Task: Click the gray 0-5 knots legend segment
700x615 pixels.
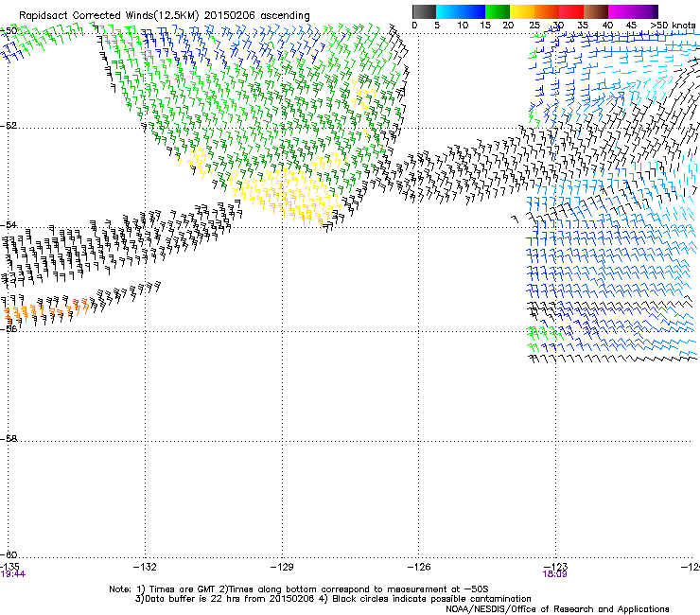Action: (x=424, y=11)
